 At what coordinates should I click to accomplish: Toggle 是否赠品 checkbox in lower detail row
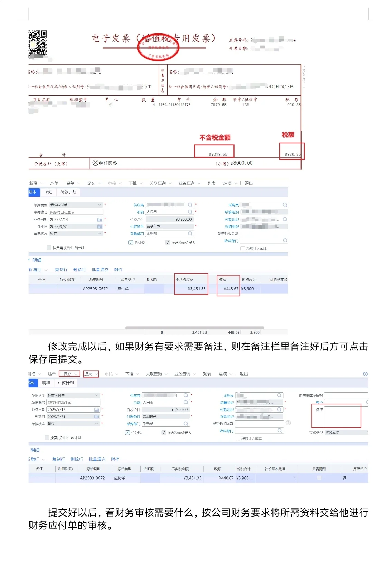point(319,478)
